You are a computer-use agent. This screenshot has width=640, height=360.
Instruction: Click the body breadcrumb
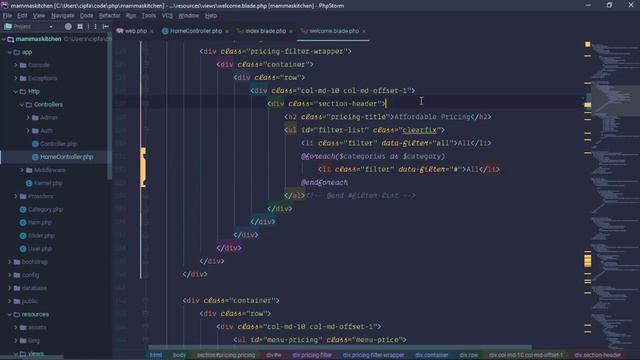[x=179, y=355]
